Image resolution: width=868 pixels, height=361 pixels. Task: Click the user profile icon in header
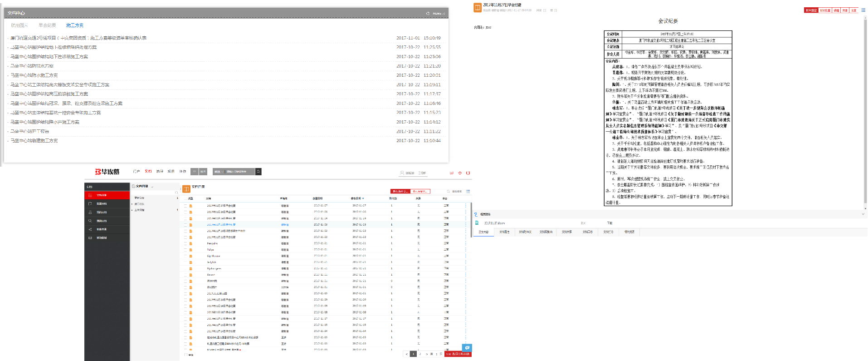pos(402,173)
